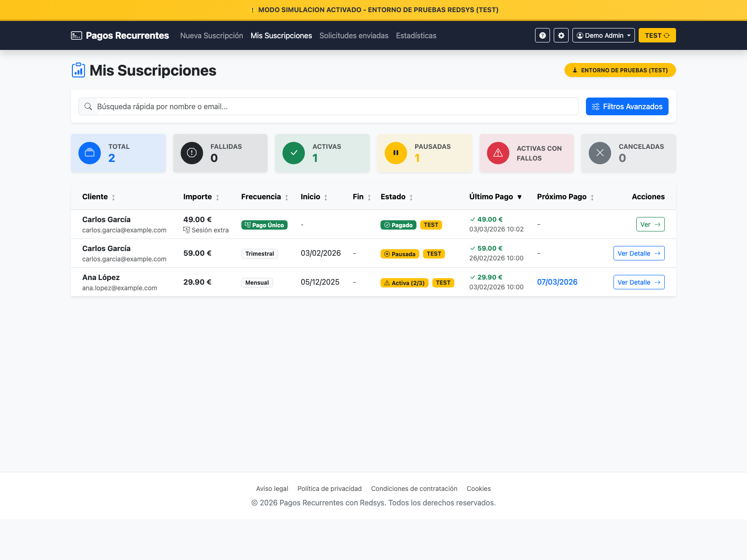Open Filtros Avanzados
747x560 pixels.
[627, 106]
